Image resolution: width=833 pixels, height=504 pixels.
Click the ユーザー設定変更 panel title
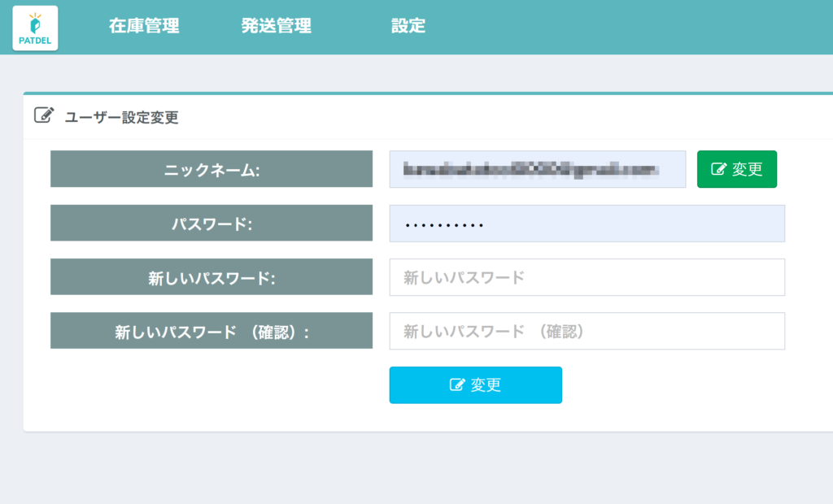click(121, 117)
